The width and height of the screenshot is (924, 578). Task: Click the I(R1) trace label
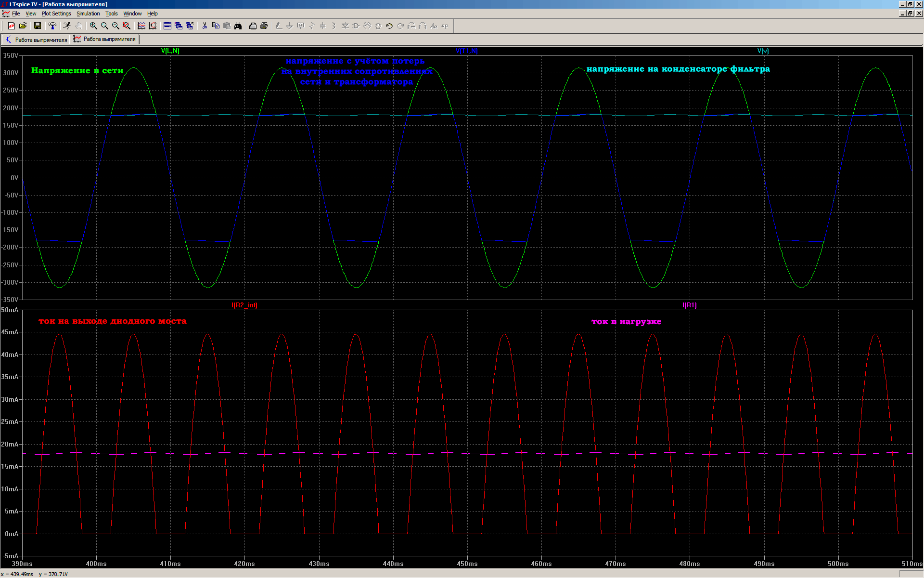click(689, 305)
